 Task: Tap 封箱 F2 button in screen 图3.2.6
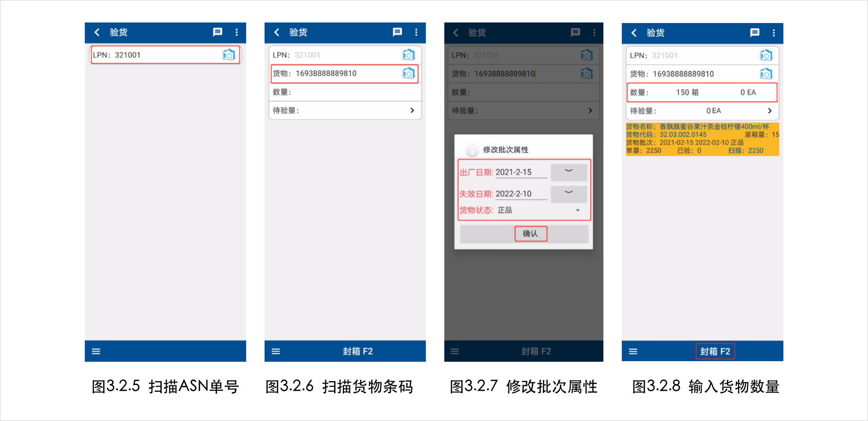(x=358, y=352)
